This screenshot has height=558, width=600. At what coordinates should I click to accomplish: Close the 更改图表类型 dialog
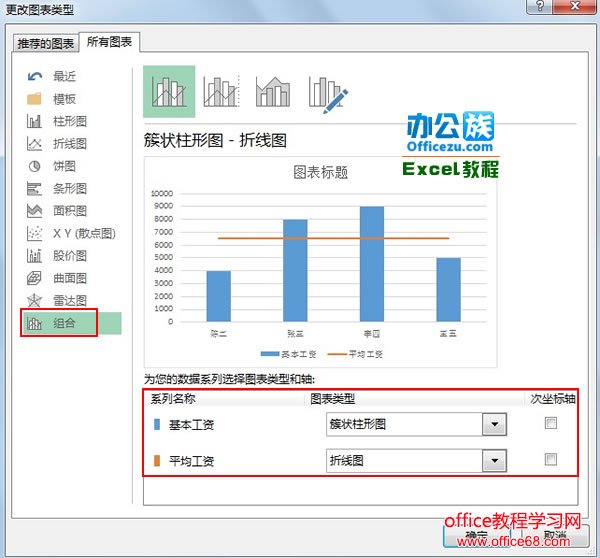click(575, 6)
